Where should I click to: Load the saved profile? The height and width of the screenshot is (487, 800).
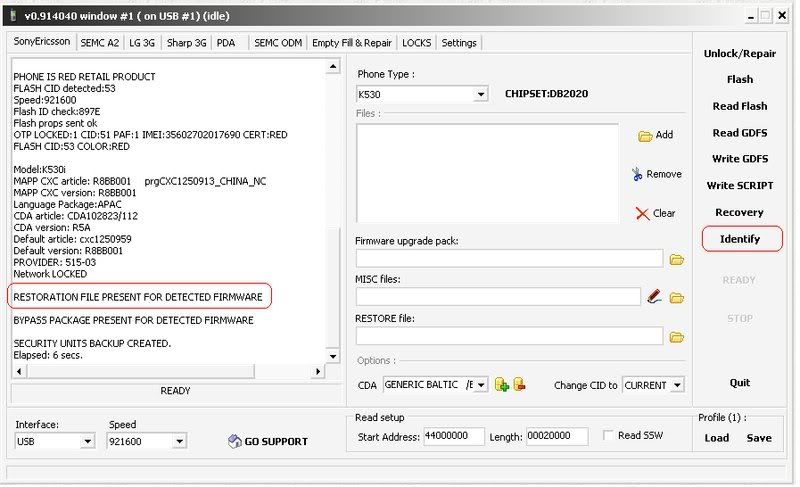[x=716, y=438]
